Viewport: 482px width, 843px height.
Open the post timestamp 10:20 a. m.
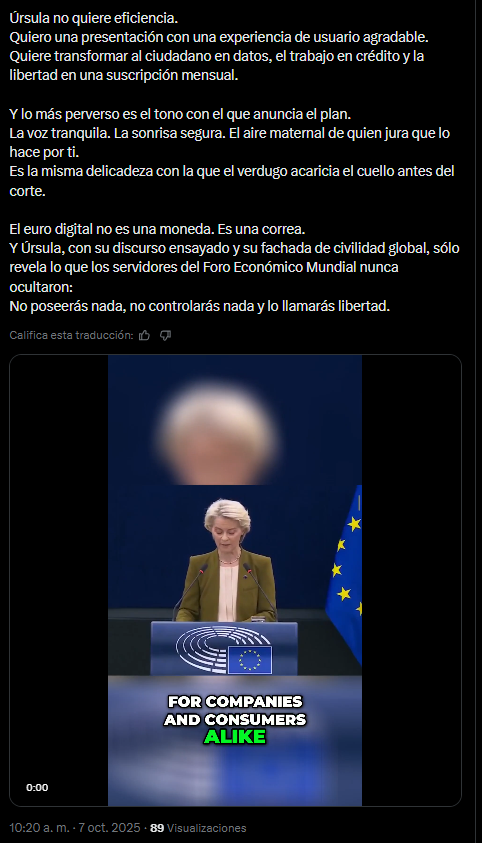[x=40, y=828]
